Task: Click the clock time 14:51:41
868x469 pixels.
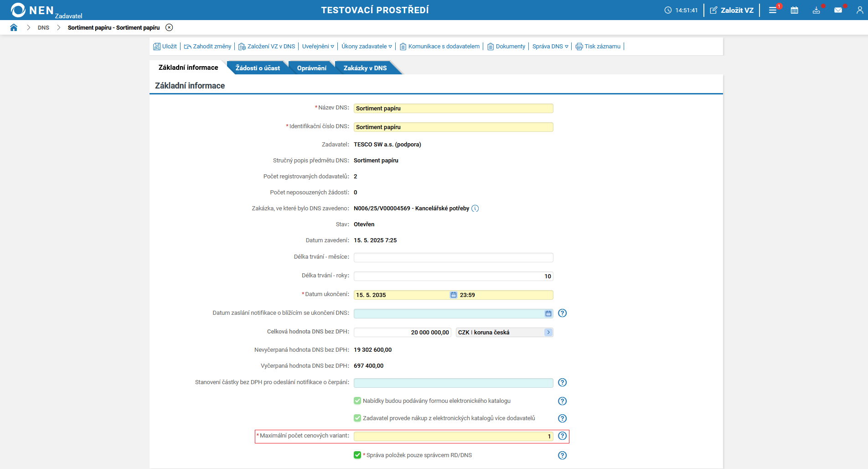Action: 687,10
